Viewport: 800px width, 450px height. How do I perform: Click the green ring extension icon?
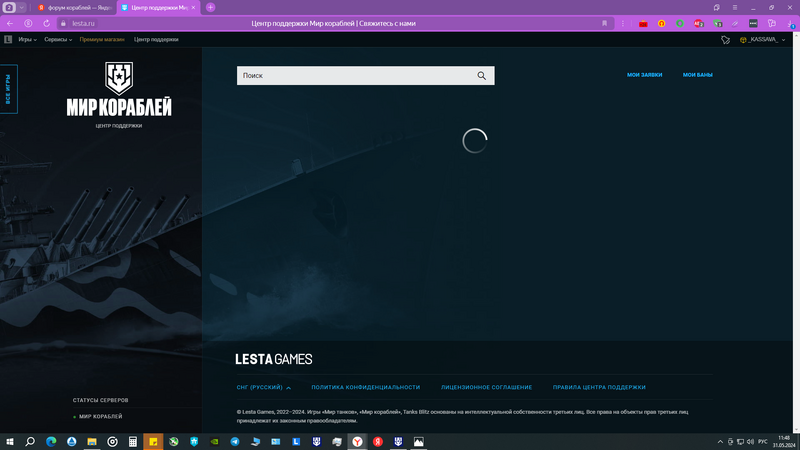680,23
